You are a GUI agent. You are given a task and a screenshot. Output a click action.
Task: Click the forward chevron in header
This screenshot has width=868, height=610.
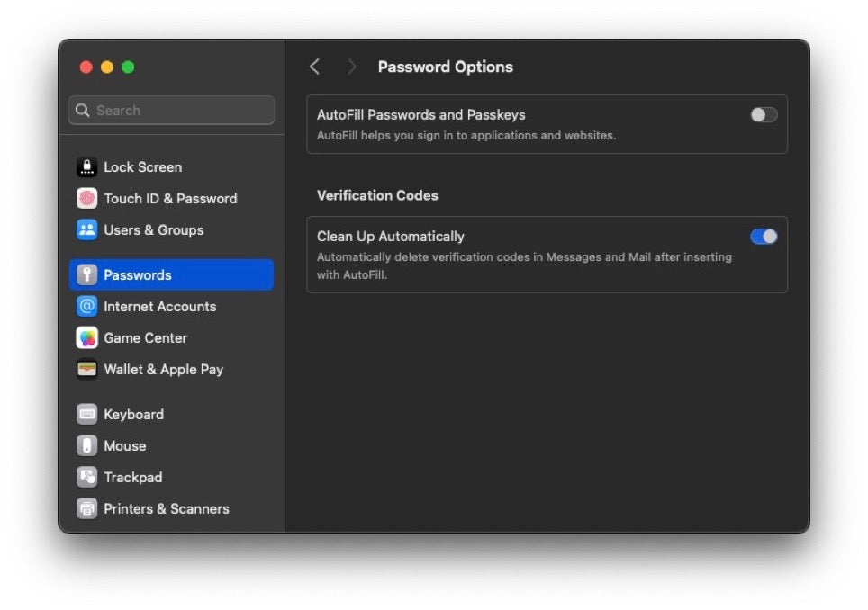(351, 67)
